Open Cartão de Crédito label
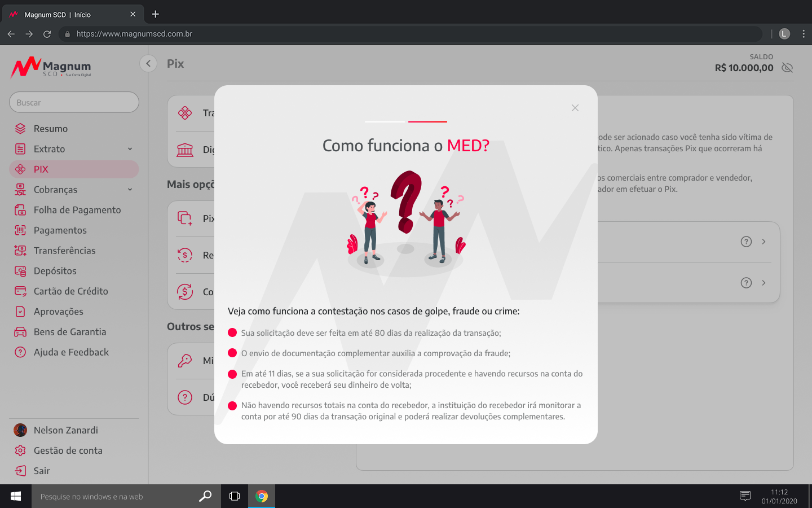Screen dimensions: 812x508 tap(70, 291)
